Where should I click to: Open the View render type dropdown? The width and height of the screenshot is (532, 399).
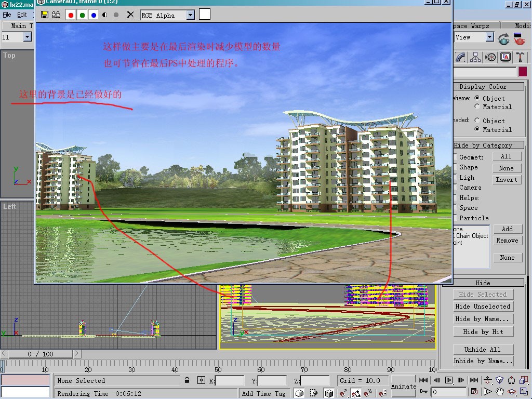(489, 37)
